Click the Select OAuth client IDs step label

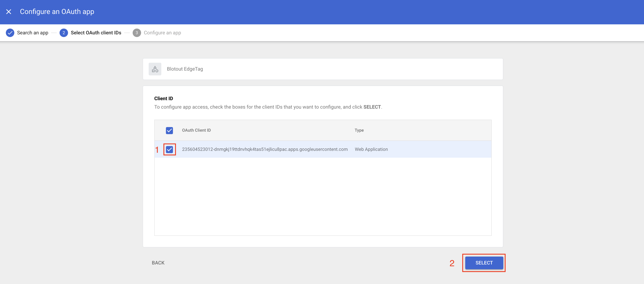[x=96, y=33]
